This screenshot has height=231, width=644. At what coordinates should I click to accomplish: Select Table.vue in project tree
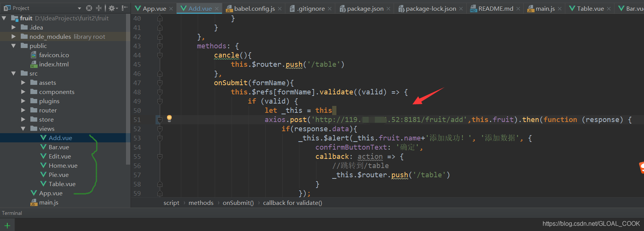click(62, 184)
